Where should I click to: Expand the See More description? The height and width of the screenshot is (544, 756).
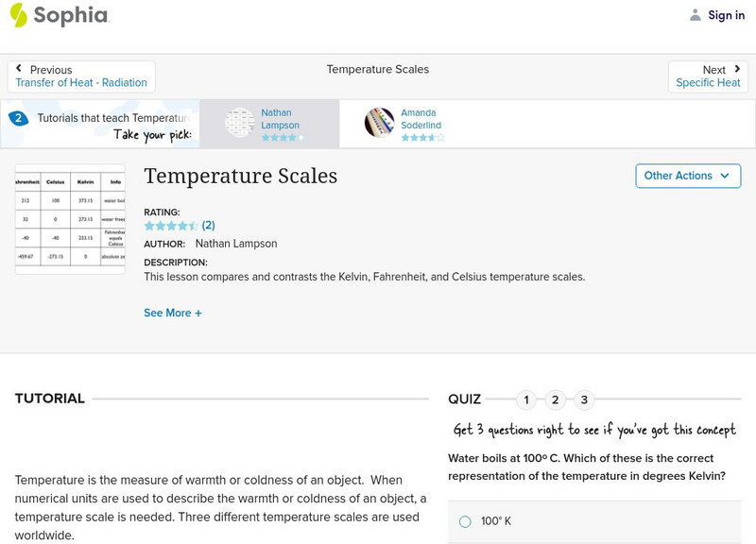click(x=172, y=313)
